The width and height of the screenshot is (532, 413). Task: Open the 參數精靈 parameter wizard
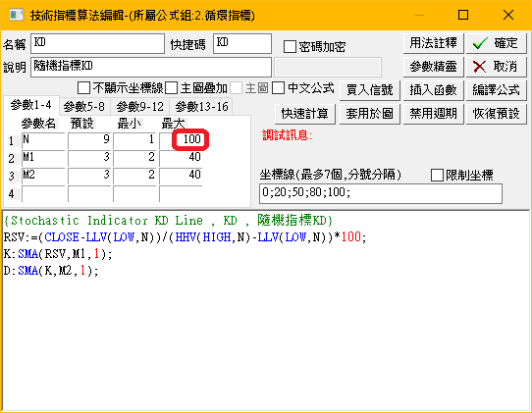(x=433, y=67)
